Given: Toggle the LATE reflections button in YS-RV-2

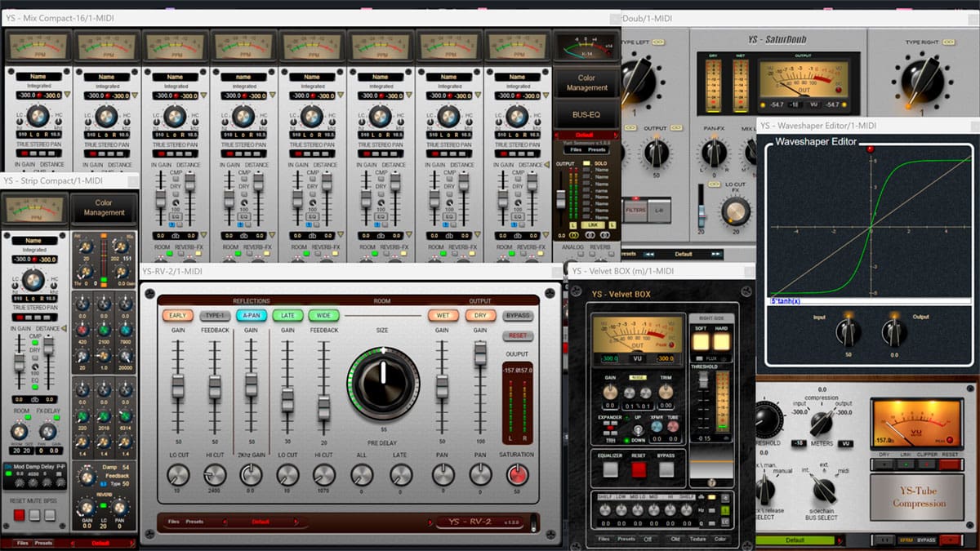Looking at the screenshot, I should point(287,315).
